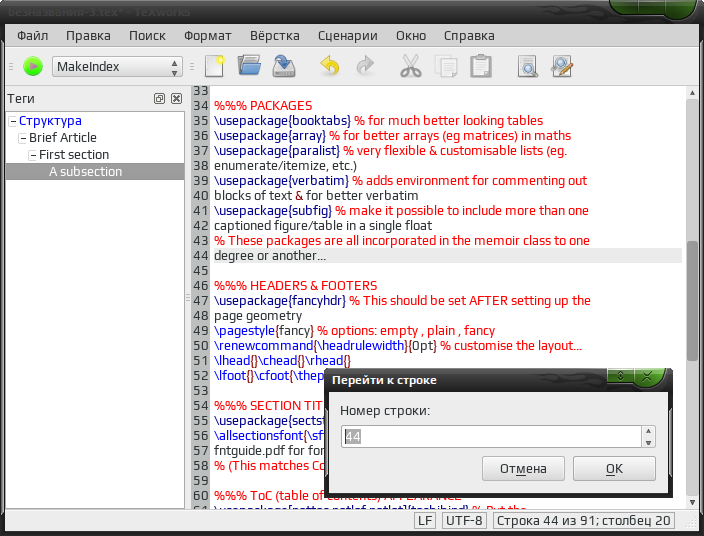Select First section in the structure tree
Screen dimensions: 704x536
click(x=74, y=154)
